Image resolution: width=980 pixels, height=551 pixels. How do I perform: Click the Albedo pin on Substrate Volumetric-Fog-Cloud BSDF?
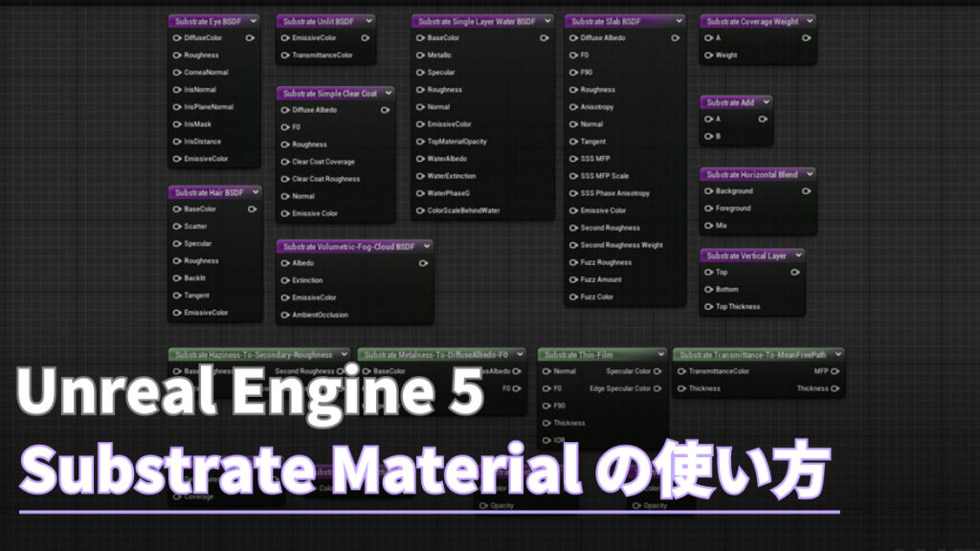click(284, 262)
